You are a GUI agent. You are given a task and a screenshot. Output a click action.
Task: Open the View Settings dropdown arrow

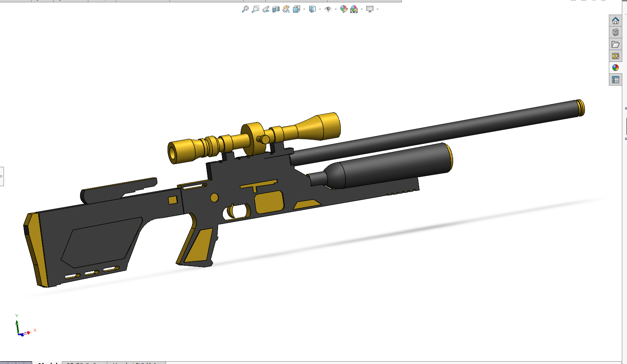coord(377,9)
